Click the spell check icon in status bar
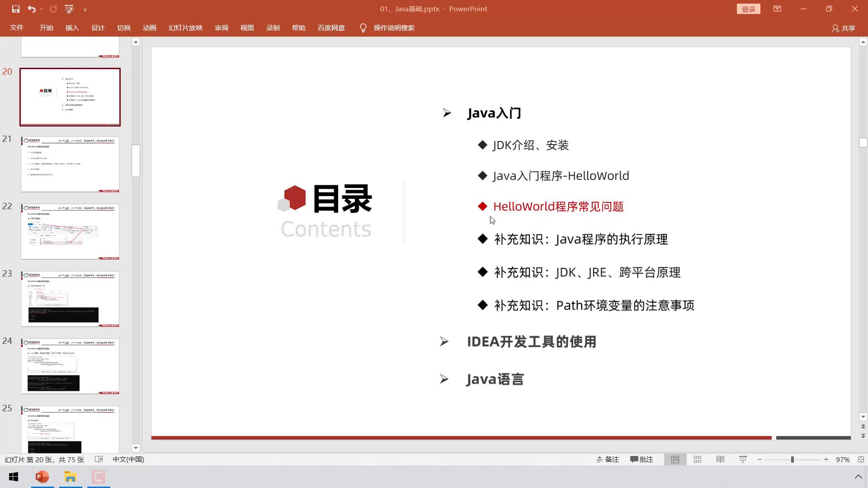 click(x=99, y=459)
